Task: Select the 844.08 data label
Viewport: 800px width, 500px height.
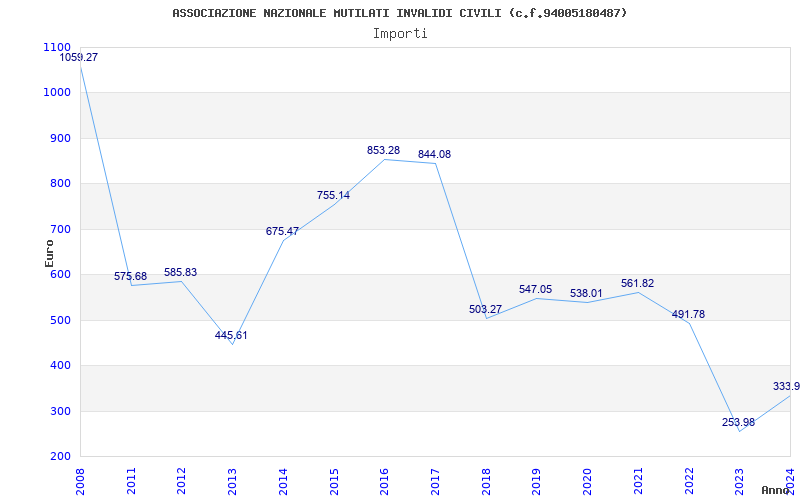Action: pyautogui.click(x=434, y=155)
